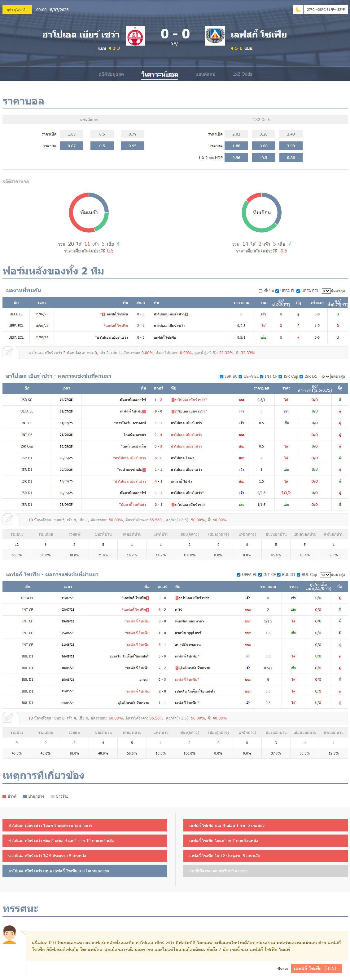Click live handicap away odds 0.95
This screenshot has width=350, height=980.
(x=132, y=146)
